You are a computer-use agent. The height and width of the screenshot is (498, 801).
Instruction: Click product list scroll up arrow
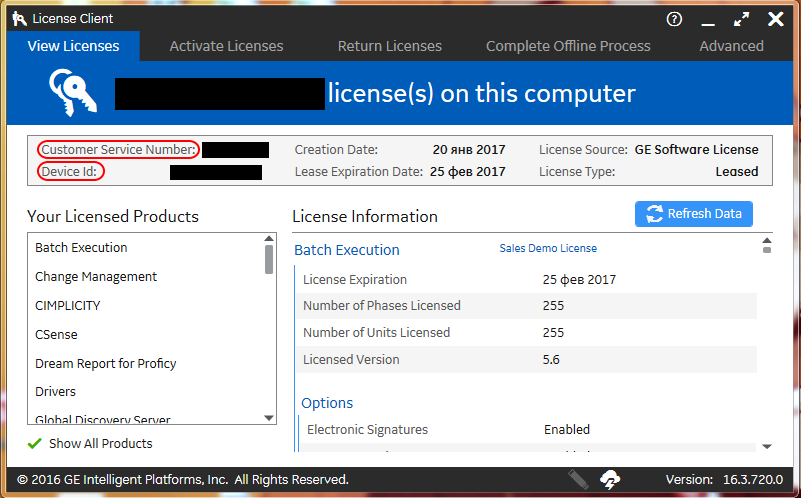point(269,239)
